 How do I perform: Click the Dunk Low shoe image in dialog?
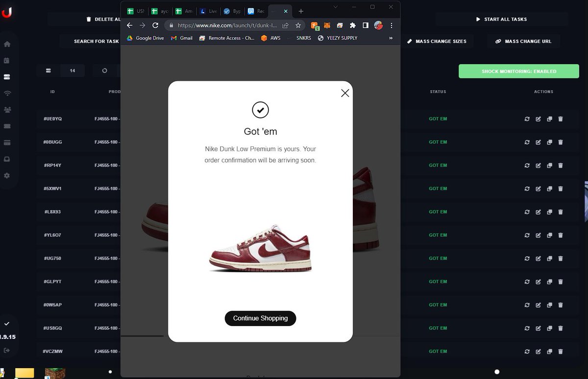point(260,249)
